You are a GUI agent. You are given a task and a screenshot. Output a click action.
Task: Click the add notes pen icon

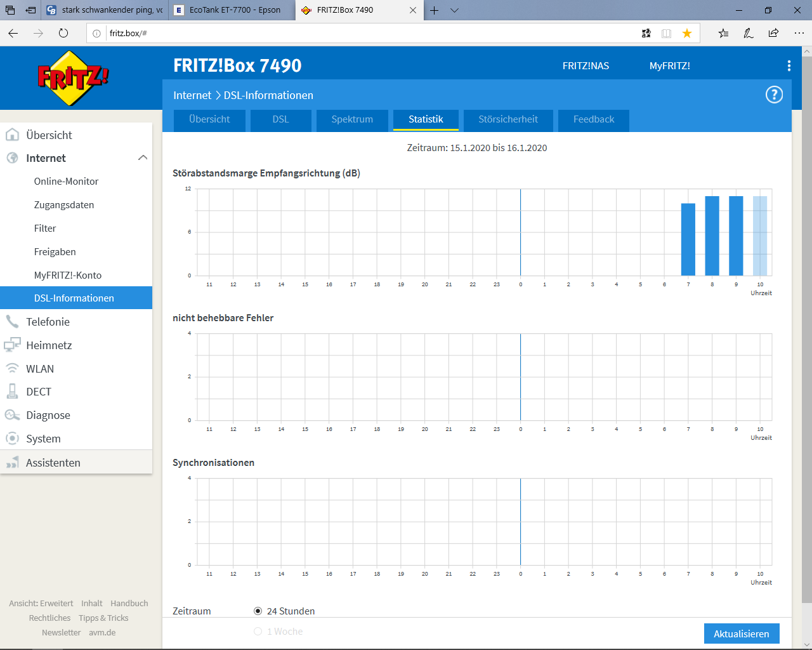749,33
